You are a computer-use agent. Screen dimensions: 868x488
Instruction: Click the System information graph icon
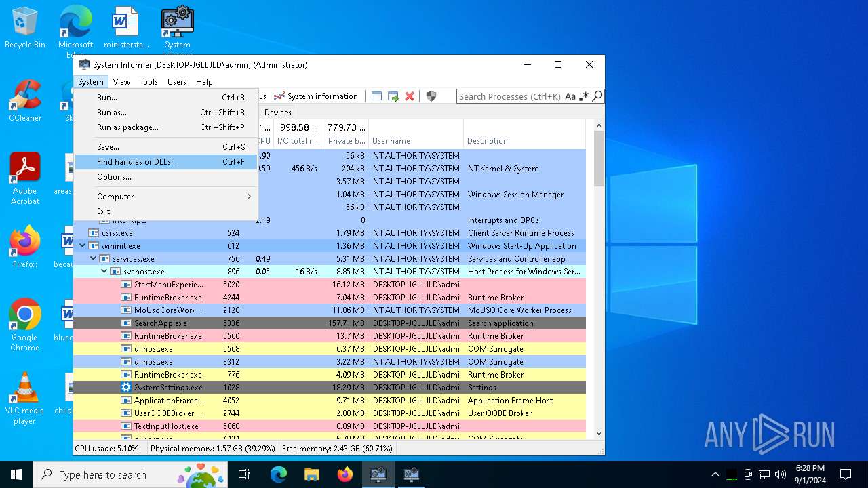tap(279, 96)
